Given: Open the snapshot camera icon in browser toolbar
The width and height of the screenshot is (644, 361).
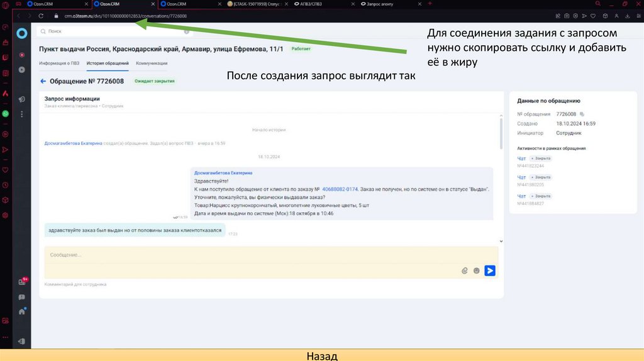Looking at the screenshot, I should [x=567, y=16].
